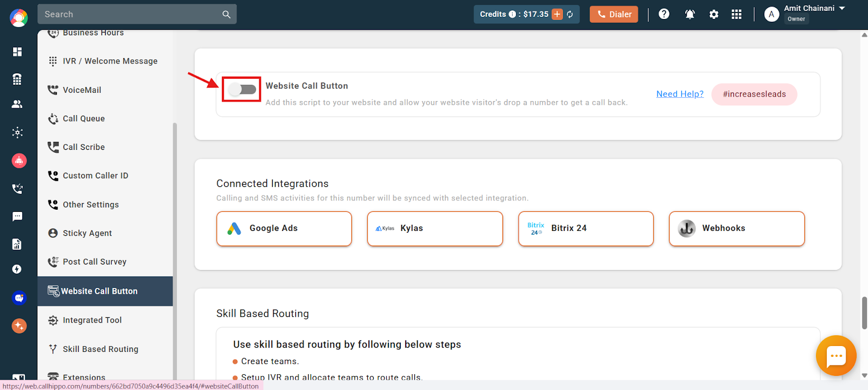Open Sticky Agent menu item
The image size is (868, 390).
click(105, 233)
